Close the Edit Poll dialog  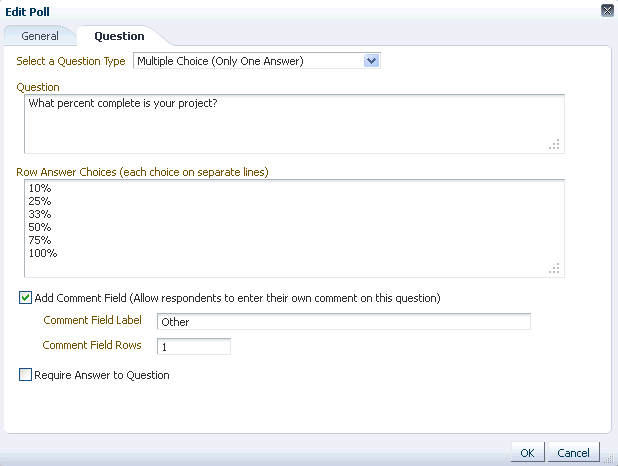(x=607, y=11)
